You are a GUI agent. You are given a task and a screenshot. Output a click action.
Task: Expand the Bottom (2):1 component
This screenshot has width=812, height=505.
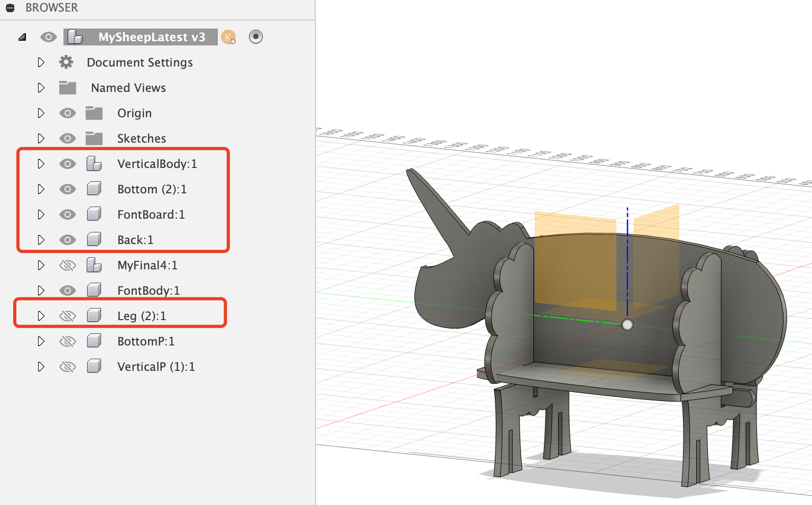41,189
